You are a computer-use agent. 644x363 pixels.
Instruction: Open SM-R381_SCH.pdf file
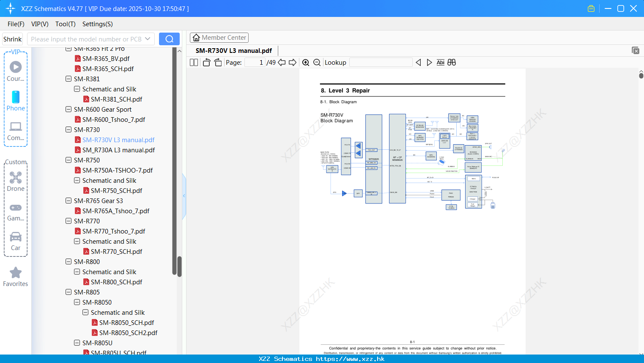point(116,99)
